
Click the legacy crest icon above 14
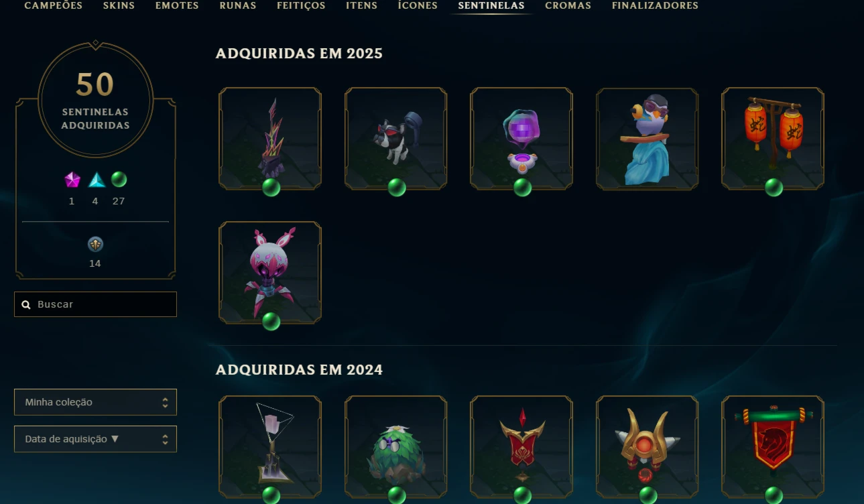pos(95,245)
